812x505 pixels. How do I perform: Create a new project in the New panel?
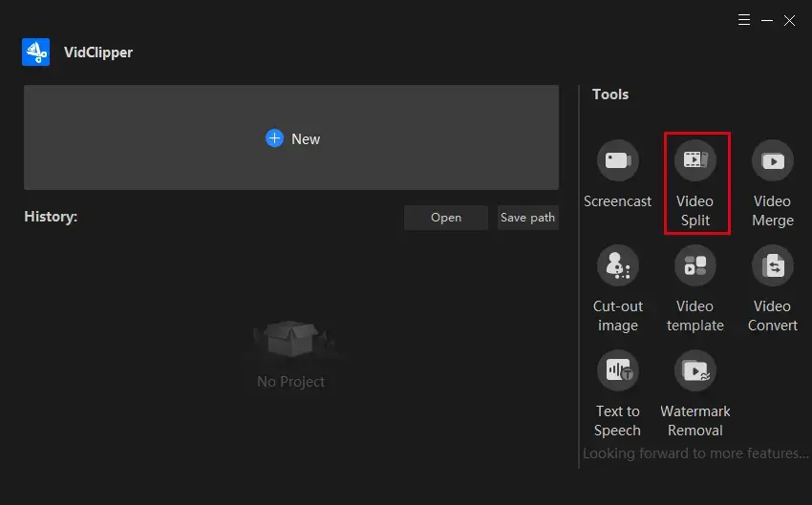(291, 137)
